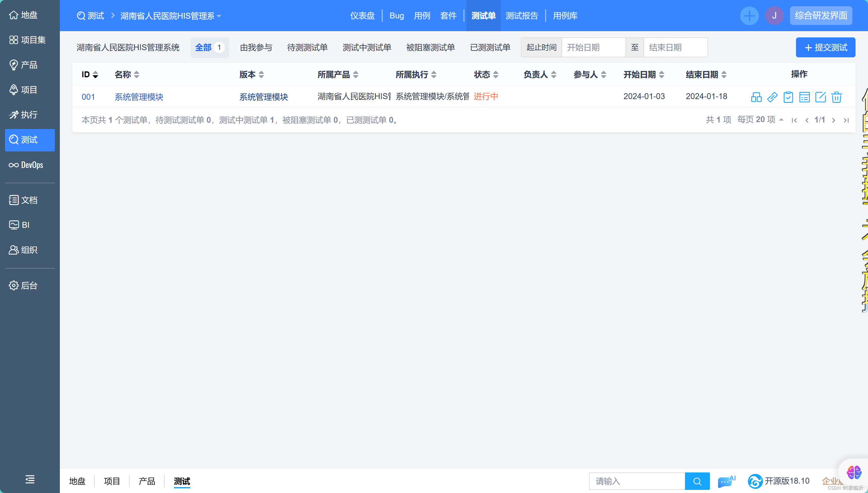Viewport: 868px width, 493px height.
Task: Collapse the sidebar with the bottom menu icon
Action: click(x=30, y=479)
